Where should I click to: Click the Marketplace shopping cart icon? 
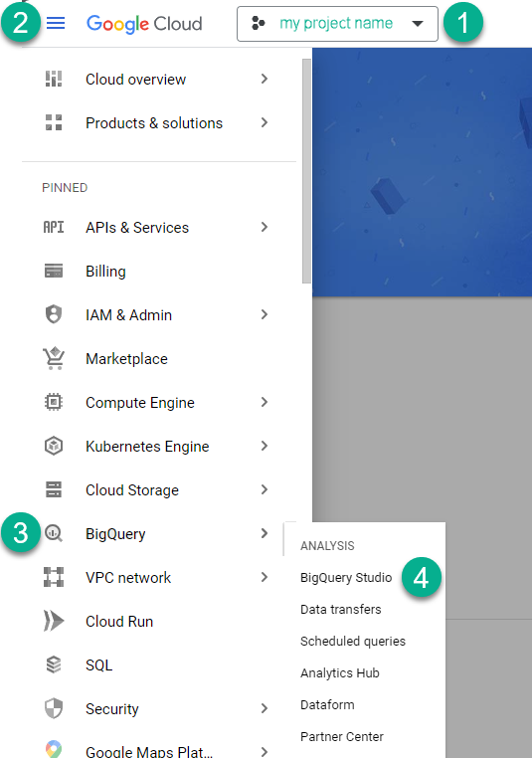[x=54, y=358]
